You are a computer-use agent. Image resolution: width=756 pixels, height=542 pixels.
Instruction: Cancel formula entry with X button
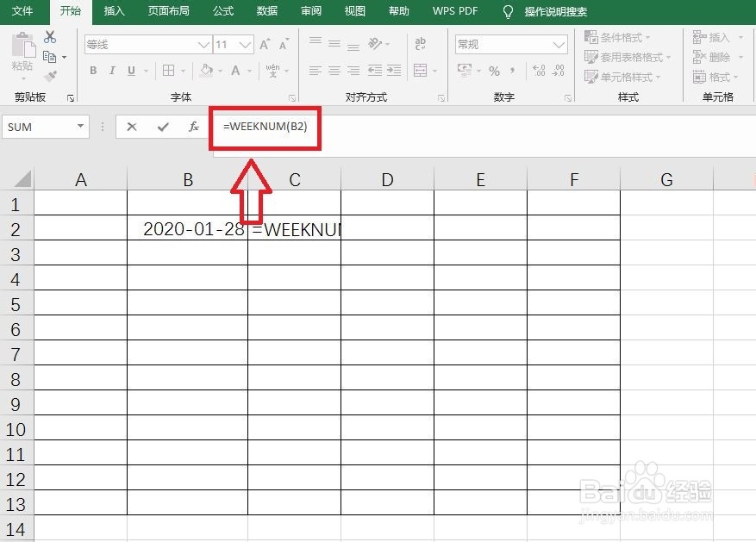132,127
